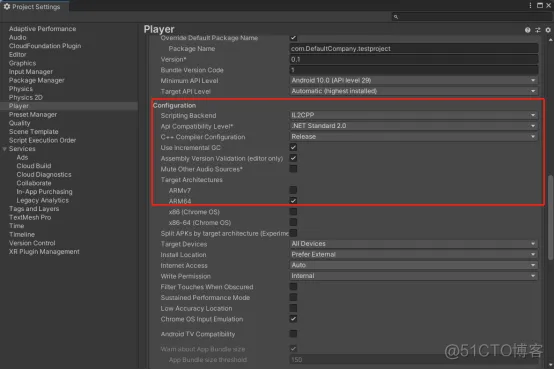Open the Minimum API Level dropdown

pos(414,81)
